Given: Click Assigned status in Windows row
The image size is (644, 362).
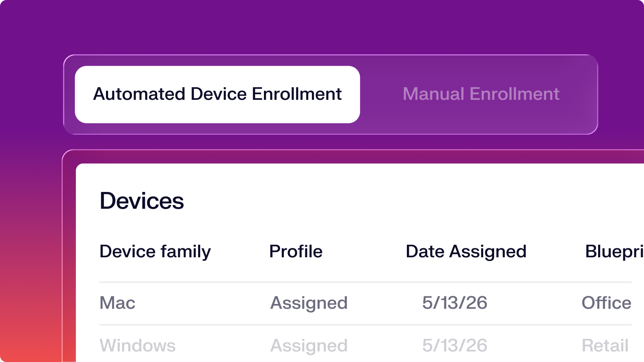Looking at the screenshot, I should (x=309, y=346).
